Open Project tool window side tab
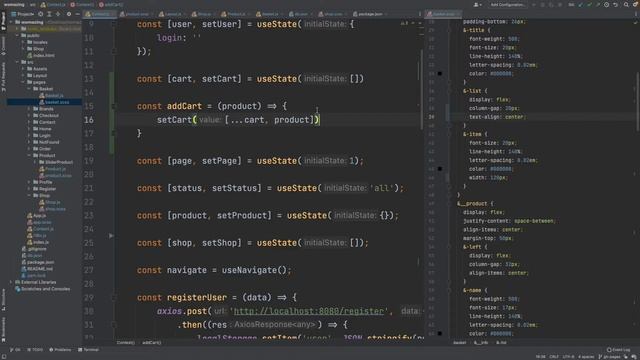Screen dimensions: 640x360 pyautogui.click(x=3, y=20)
